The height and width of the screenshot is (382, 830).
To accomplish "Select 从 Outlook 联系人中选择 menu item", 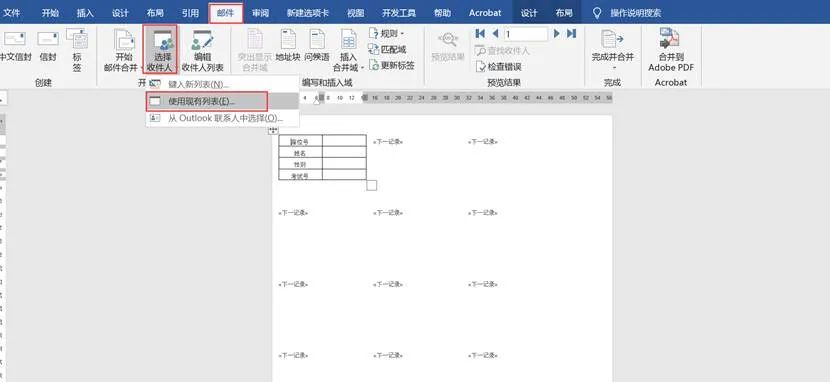I will pyautogui.click(x=222, y=119).
